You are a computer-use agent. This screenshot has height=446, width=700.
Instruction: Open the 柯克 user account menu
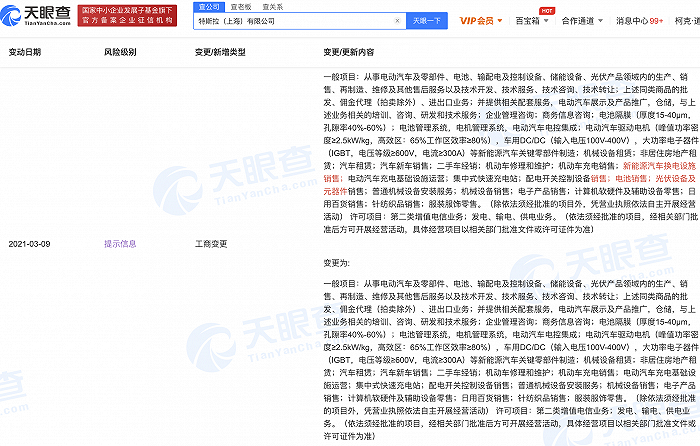pyautogui.click(x=687, y=21)
